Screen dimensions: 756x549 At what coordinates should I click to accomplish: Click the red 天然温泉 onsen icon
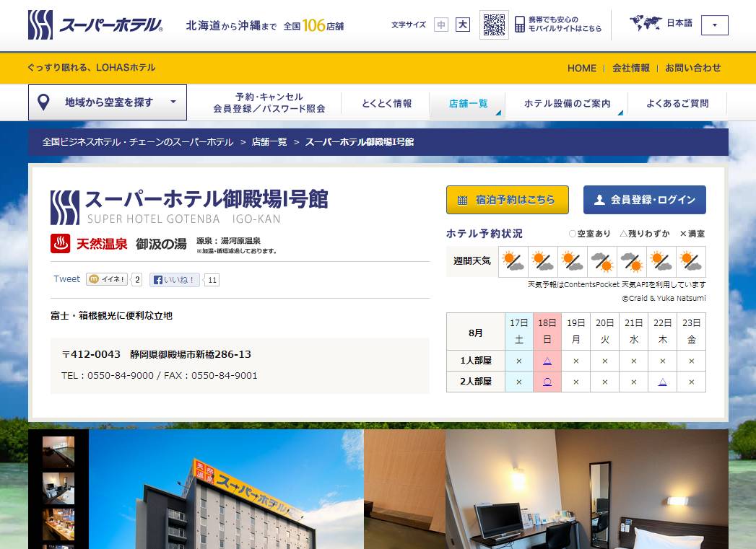point(60,244)
